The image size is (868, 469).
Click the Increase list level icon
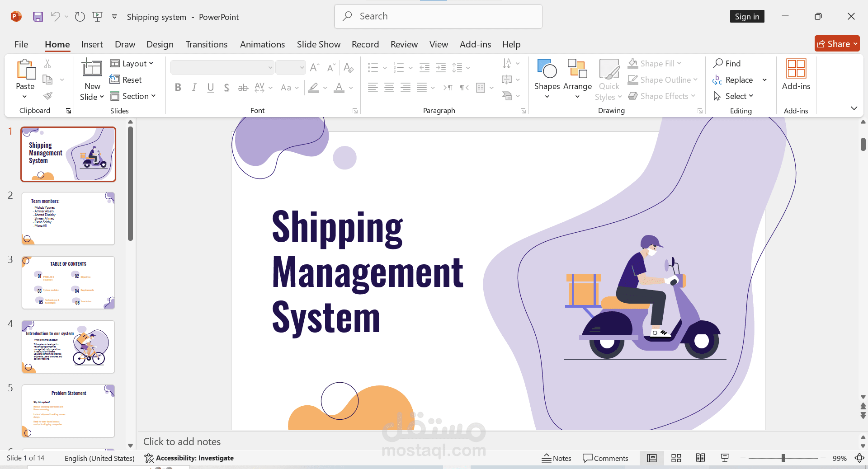click(x=441, y=68)
